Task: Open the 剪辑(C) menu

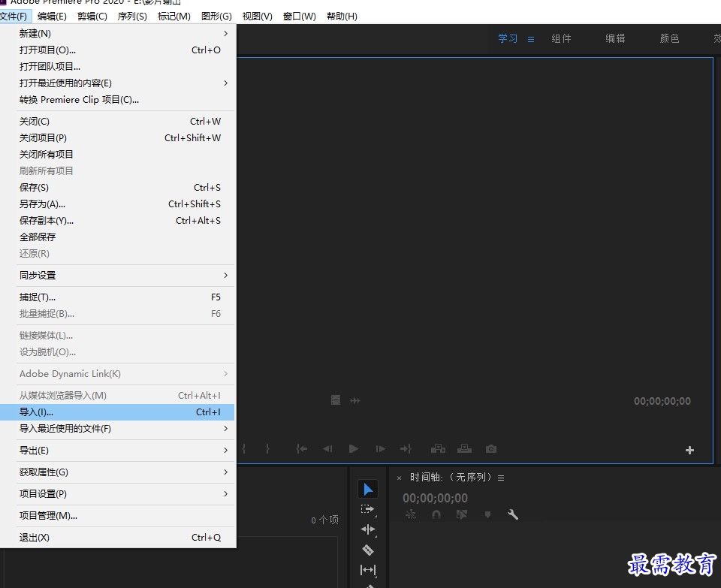Action: pyautogui.click(x=92, y=17)
